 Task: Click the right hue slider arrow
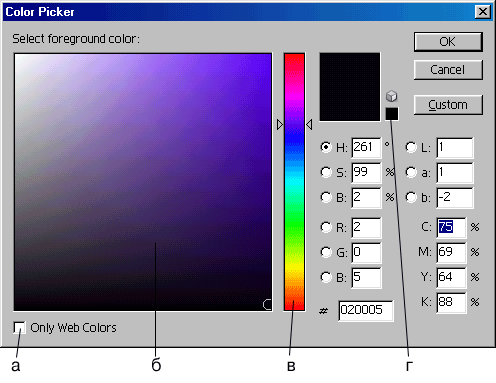[309, 125]
